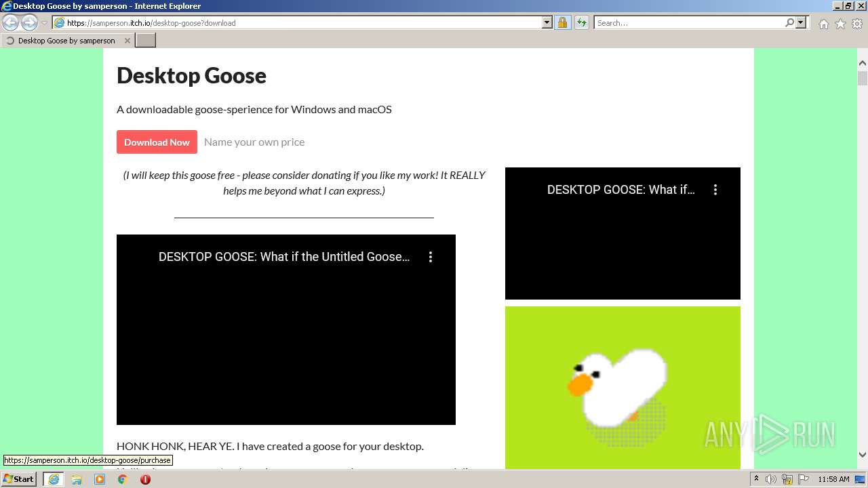The image size is (868, 488).
Task: Open the search provider dropdown arrow
Action: (801, 22)
